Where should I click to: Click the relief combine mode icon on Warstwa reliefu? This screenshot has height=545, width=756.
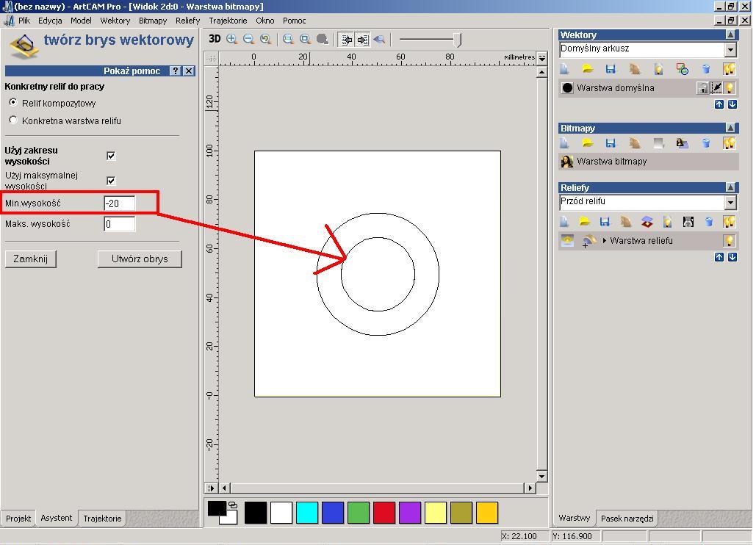tap(588, 240)
